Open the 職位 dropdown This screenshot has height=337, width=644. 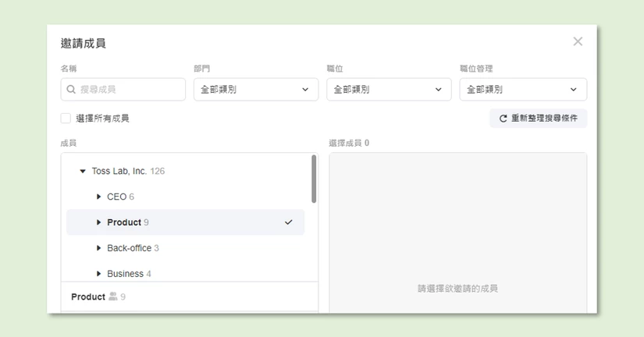pyautogui.click(x=389, y=90)
